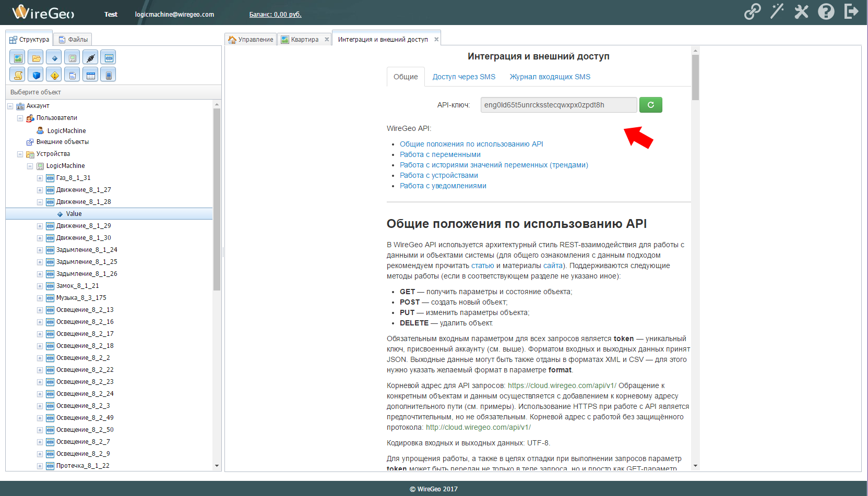Open the статью link in the paragraph
This screenshot has height=496, width=868.
pos(482,265)
